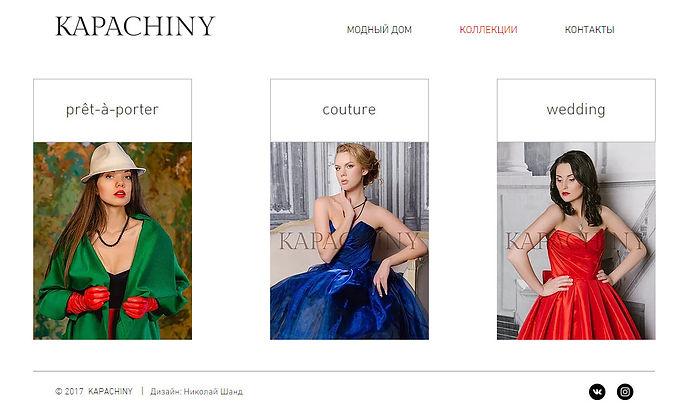Open the МОДНЫЙ ДОМ menu item
The image size is (698, 409).
(379, 30)
